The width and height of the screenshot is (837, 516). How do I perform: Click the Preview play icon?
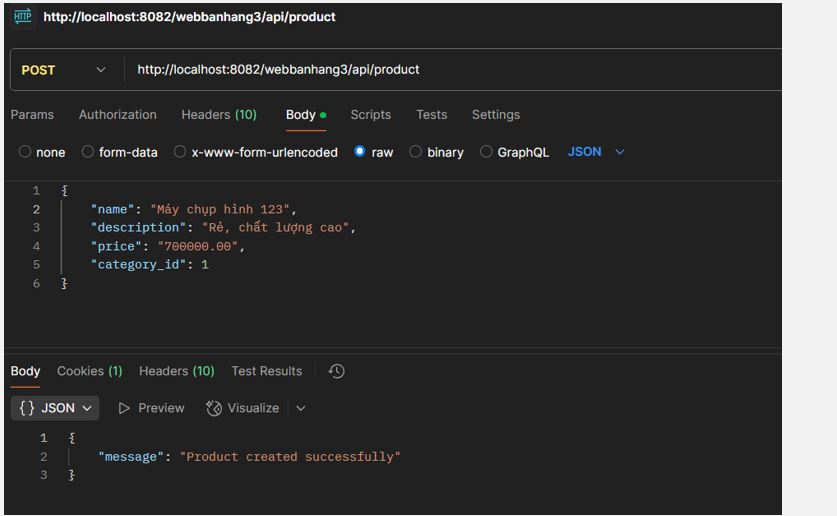point(125,408)
